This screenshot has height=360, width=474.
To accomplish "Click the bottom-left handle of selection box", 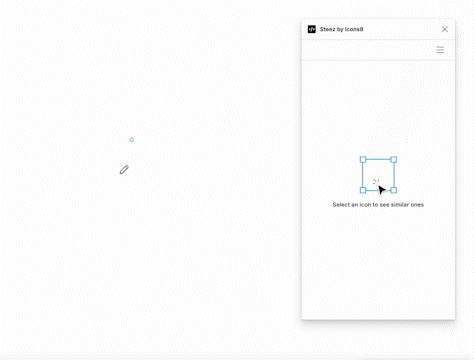I will [x=363, y=190].
